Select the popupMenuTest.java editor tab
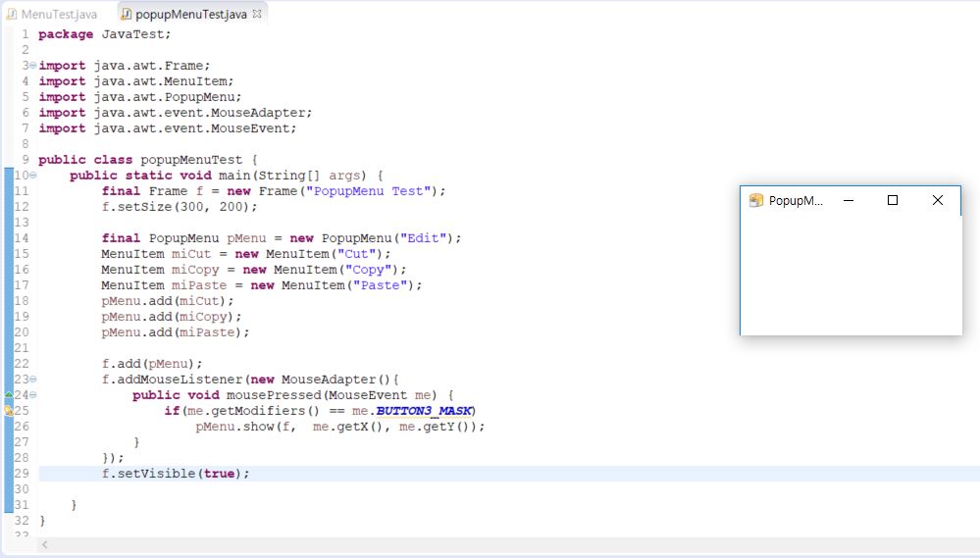Screen dimensions: 980x558 coord(190,14)
